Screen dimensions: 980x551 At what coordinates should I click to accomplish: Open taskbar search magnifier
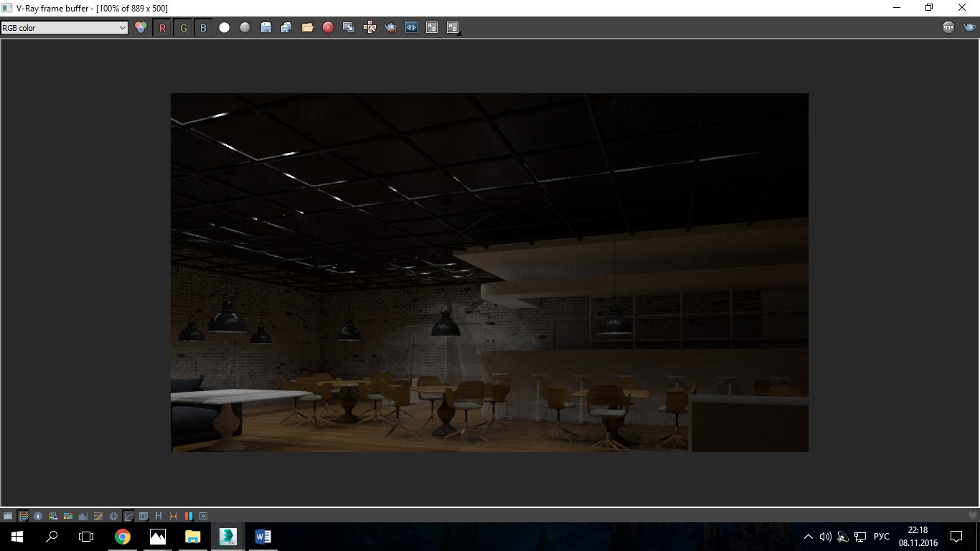[52, 537]
